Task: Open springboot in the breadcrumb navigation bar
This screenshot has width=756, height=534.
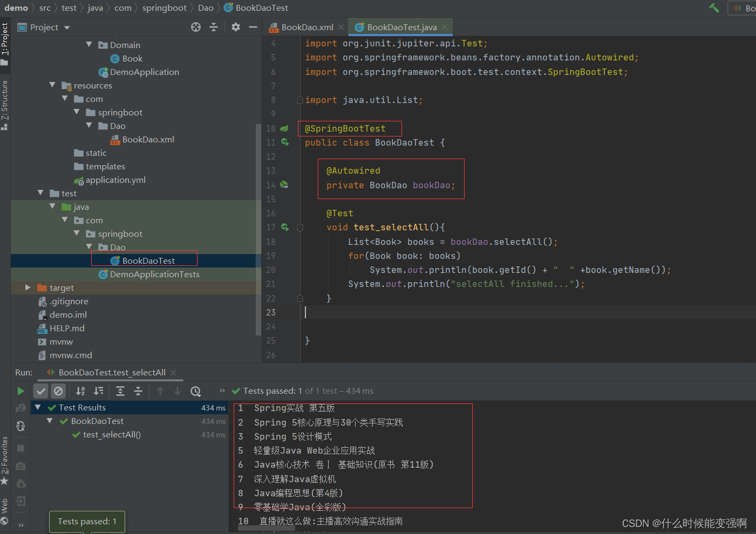Action: pos(164,8)
